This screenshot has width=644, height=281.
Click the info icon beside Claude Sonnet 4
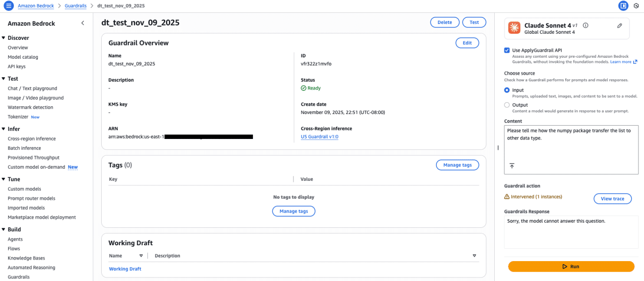586,26
